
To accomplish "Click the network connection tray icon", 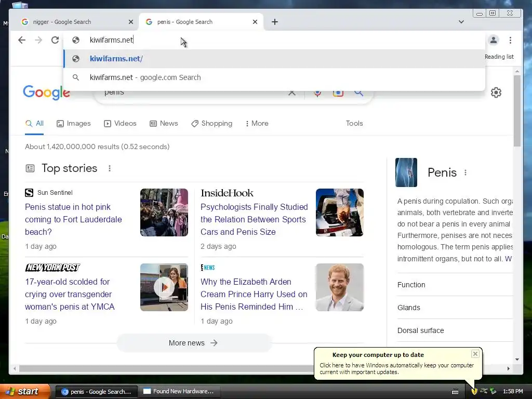I will [x=484, y=391].
